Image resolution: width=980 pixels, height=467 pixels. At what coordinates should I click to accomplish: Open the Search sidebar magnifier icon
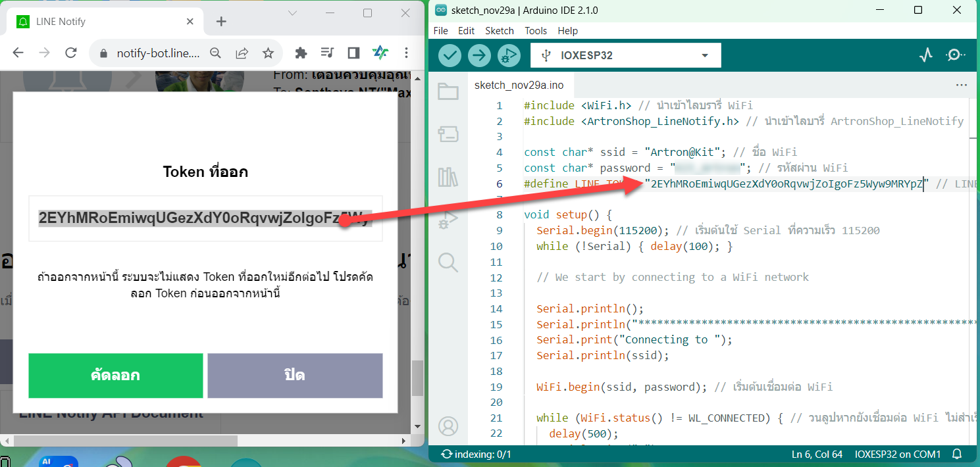pyautogui.click(x=448, y=262)
